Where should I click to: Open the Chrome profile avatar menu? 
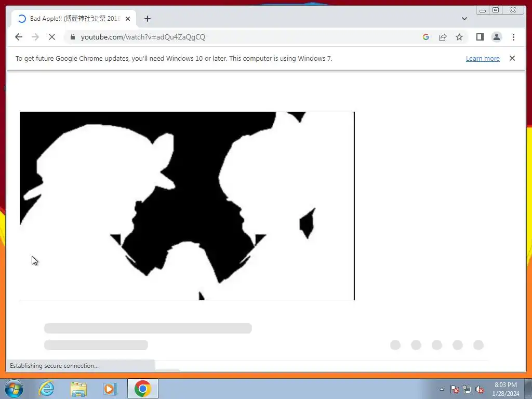(x=497, y=37)
